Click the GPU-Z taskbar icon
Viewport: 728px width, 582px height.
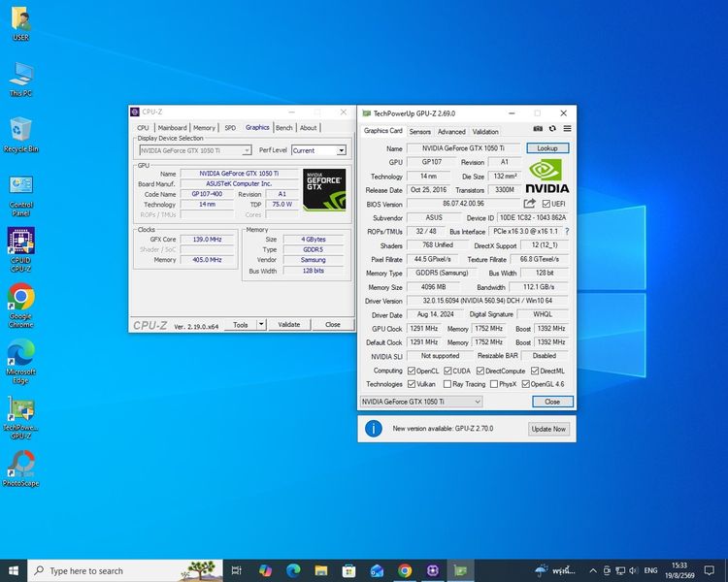[460, 570]
